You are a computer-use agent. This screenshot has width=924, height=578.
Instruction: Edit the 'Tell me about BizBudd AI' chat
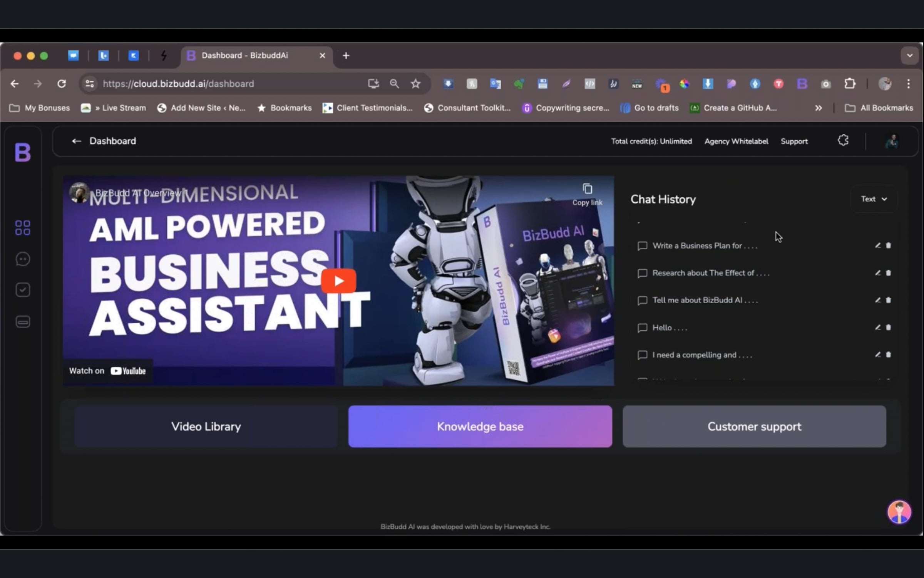pos(878,300)
